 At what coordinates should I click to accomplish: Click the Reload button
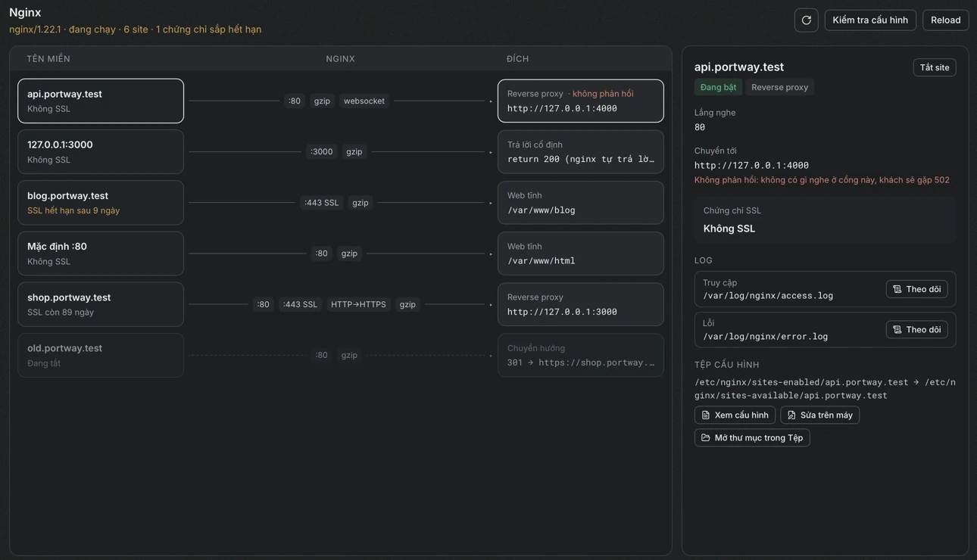point(945,20)
